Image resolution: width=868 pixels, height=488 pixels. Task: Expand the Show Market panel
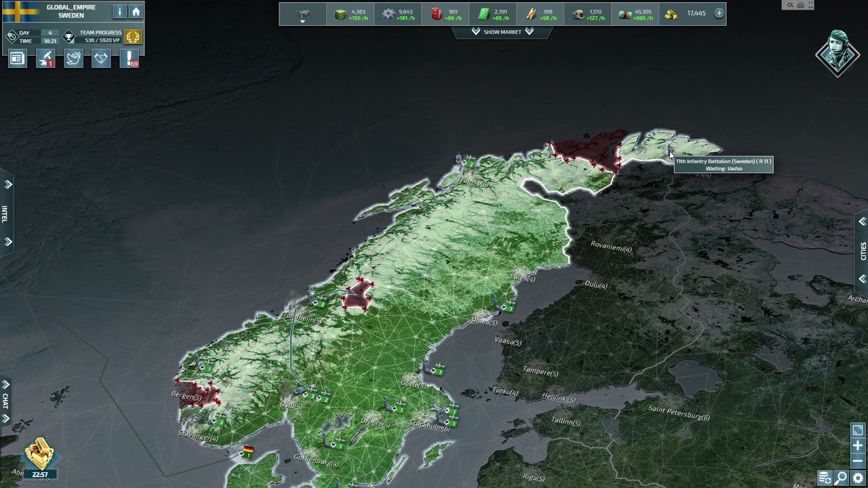click(502, 32)
